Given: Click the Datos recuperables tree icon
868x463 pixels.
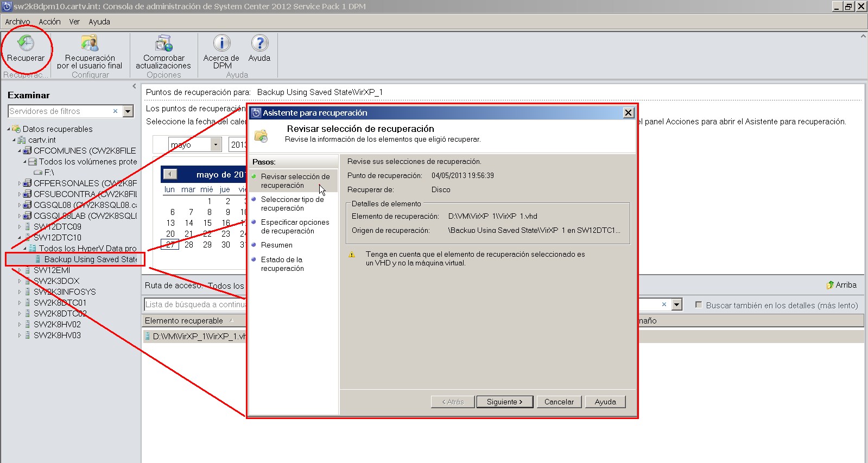Looking at the screenshot, I should (16, 129).
